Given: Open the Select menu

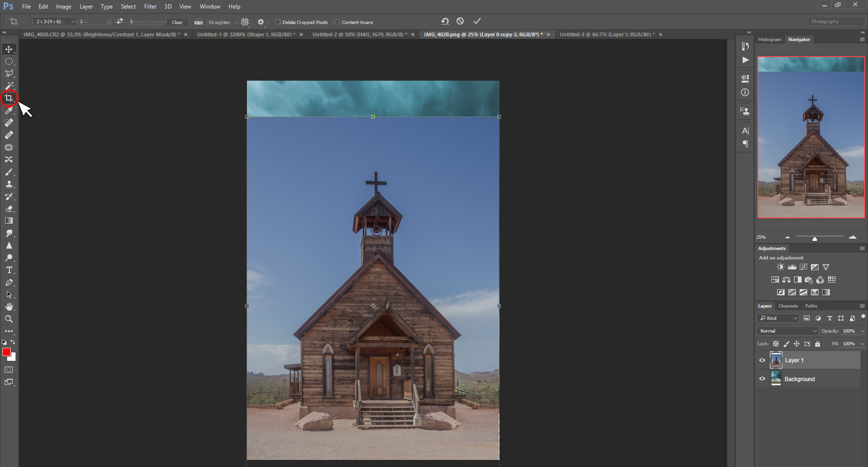Looking at the screenshot, I should point(128,7).
